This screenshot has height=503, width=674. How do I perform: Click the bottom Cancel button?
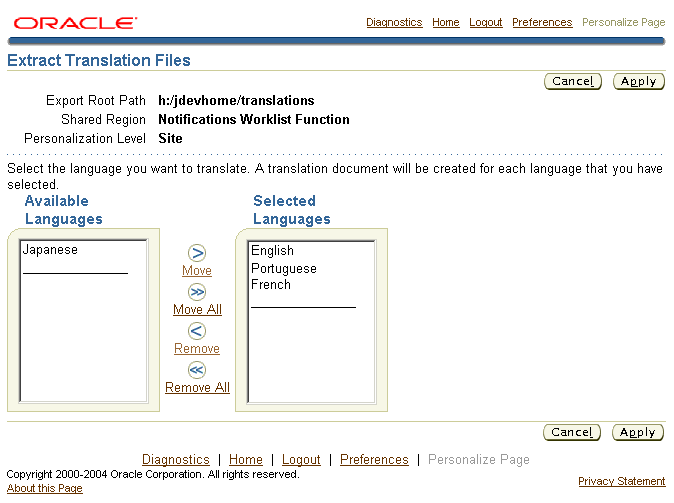click(572, 432)
